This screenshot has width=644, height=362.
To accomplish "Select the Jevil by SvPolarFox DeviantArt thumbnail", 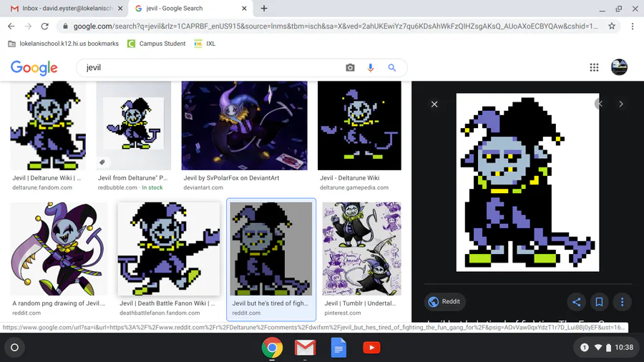I will point(245,126).
